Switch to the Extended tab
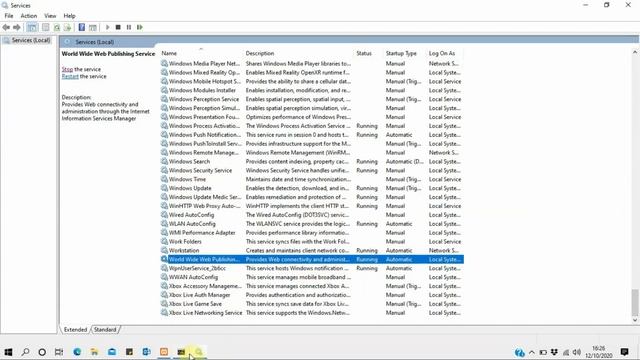The height and width of the screenshot is (360, 640). tap(76, 329)
